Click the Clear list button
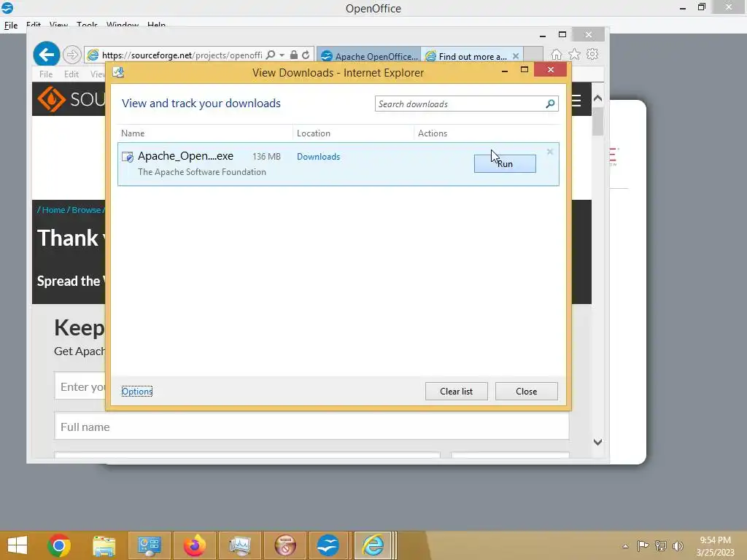747x560 pixels. click(456, 392)
